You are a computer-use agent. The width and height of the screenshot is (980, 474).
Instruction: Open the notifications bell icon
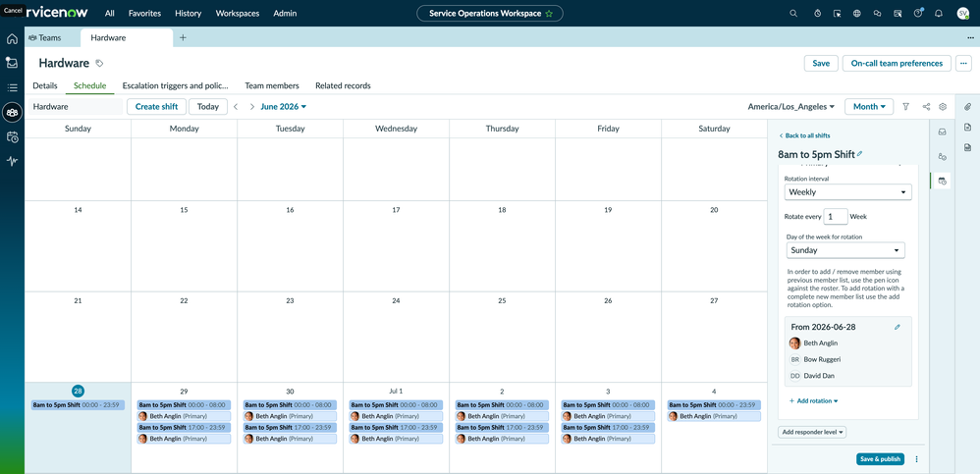[x=938, y=13]
